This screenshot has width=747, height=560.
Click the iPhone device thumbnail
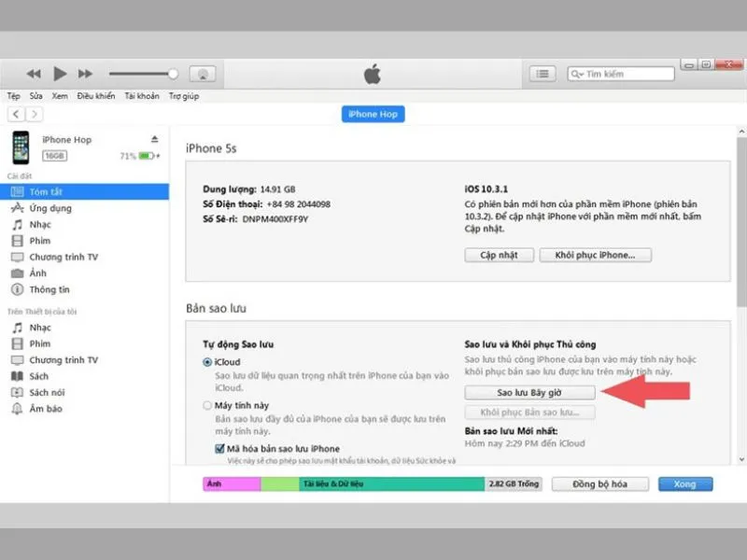pyautogui.click(x=21, y=147)
